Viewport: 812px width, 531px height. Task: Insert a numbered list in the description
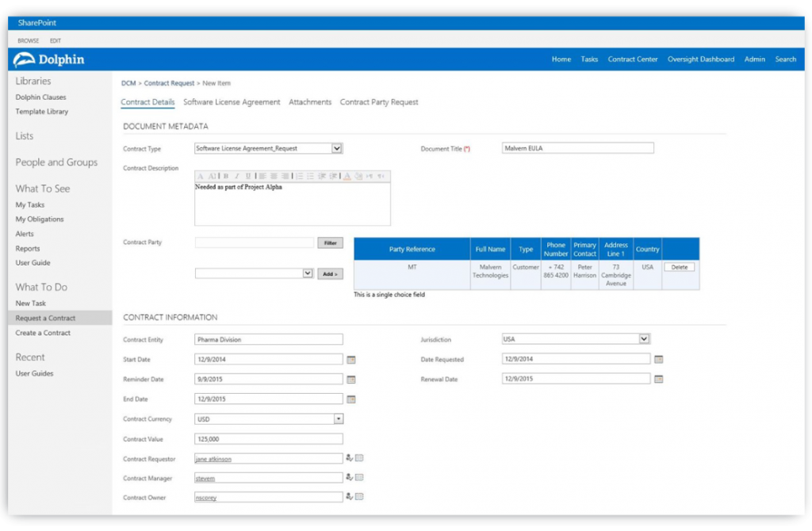coord(297,175)
